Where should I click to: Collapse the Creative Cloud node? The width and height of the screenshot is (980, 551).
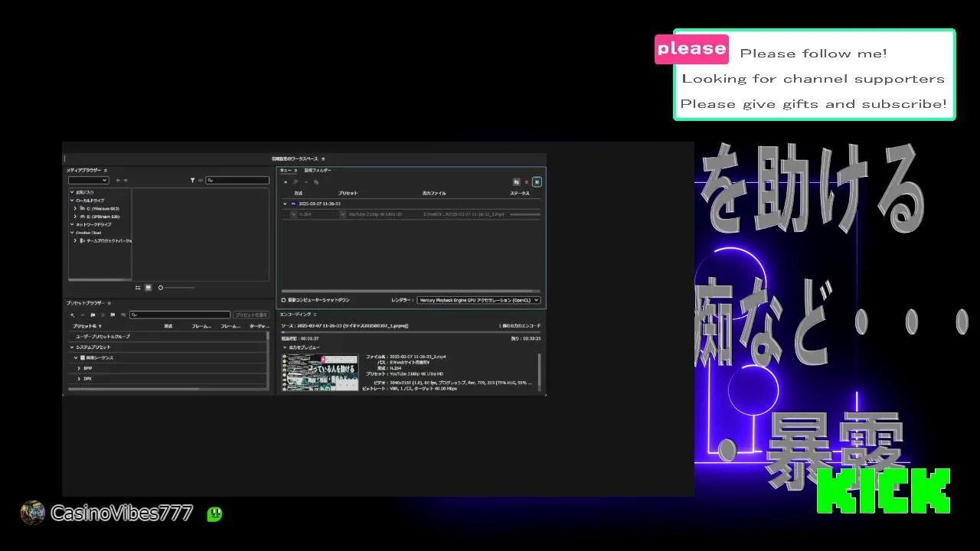(x=72, y=233)
